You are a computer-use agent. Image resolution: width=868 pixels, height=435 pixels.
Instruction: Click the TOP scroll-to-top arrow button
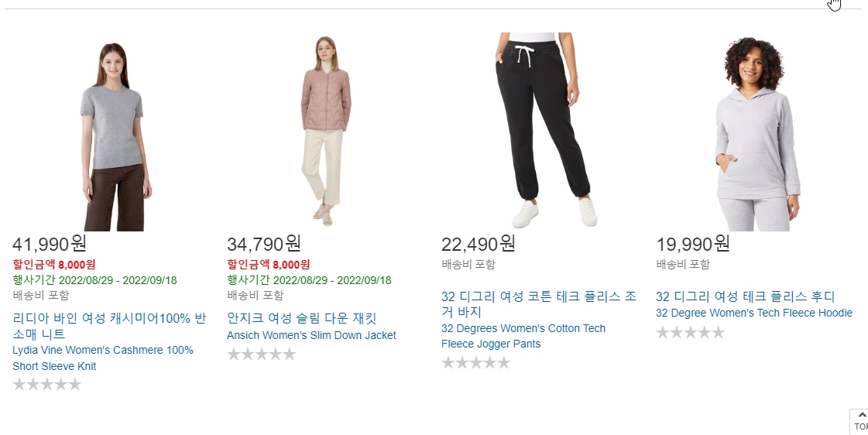(x=859, y=421)
